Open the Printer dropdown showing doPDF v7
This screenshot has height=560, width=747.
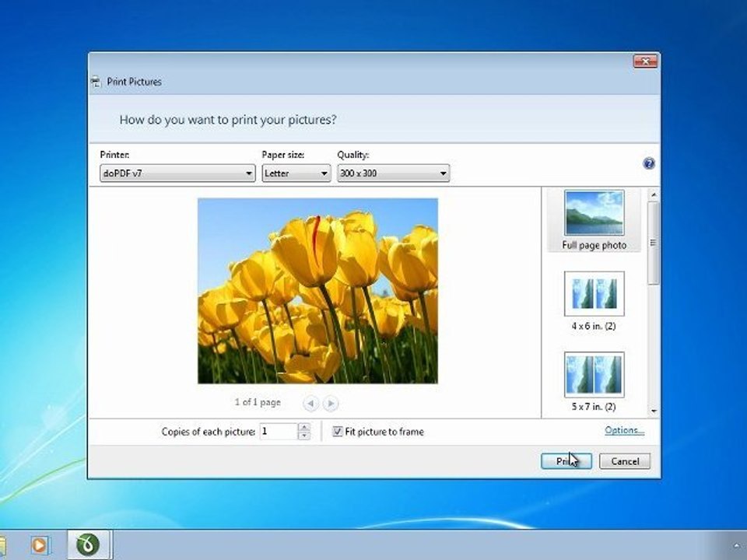tap(177, 173)
